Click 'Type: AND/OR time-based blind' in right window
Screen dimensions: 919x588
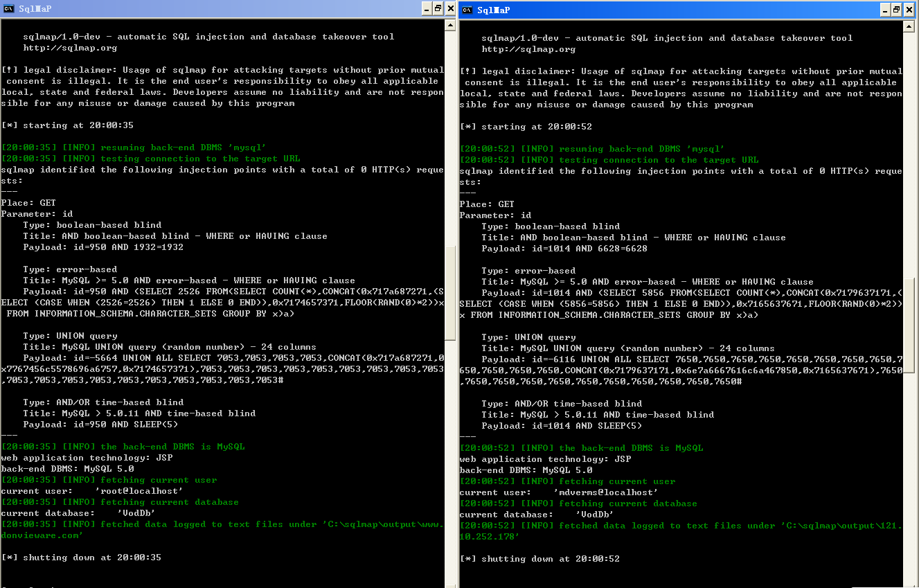coord(562,404)
